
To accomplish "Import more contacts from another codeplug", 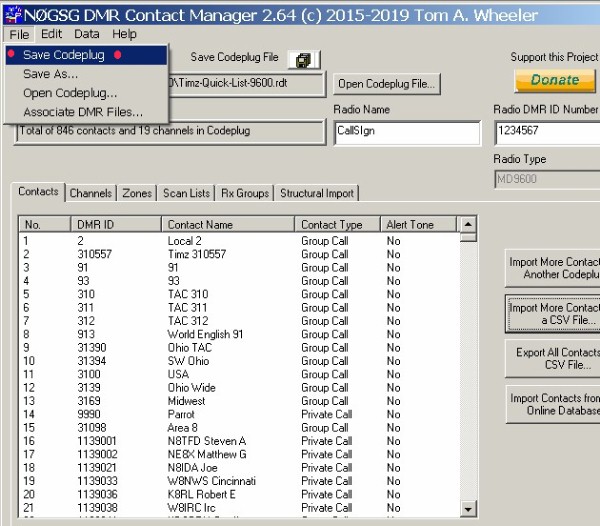I will click(553, 268).
